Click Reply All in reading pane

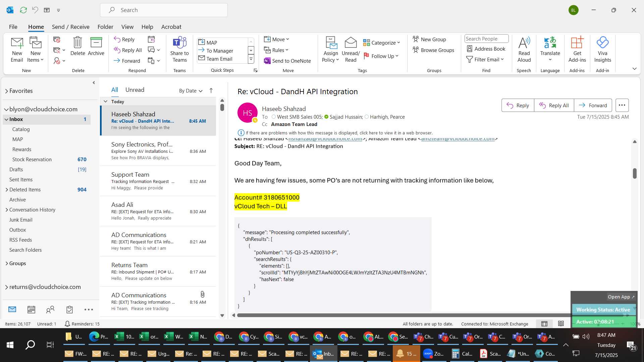[554, 105]
